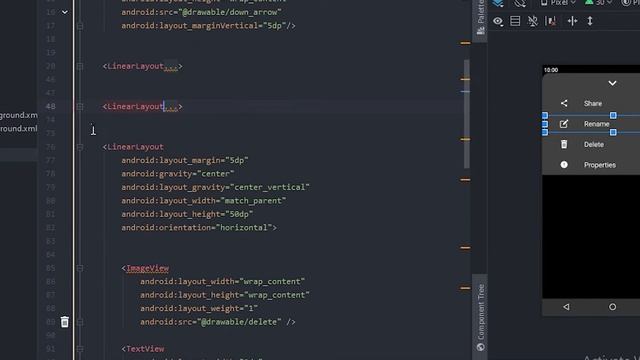Image resolution: width=640 pixels, height=360 pixels.
Task: Click the fold end marker at line 17
Action: pos(80,26)
